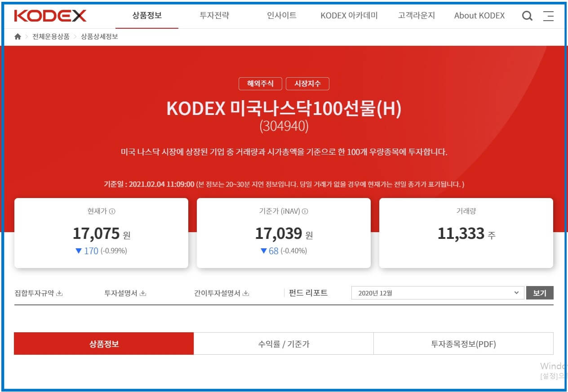This screenshot has height=392, width=568.
Task: Click info icon next to 기준가 (iNAV)
Action: [x=305, y=211]
